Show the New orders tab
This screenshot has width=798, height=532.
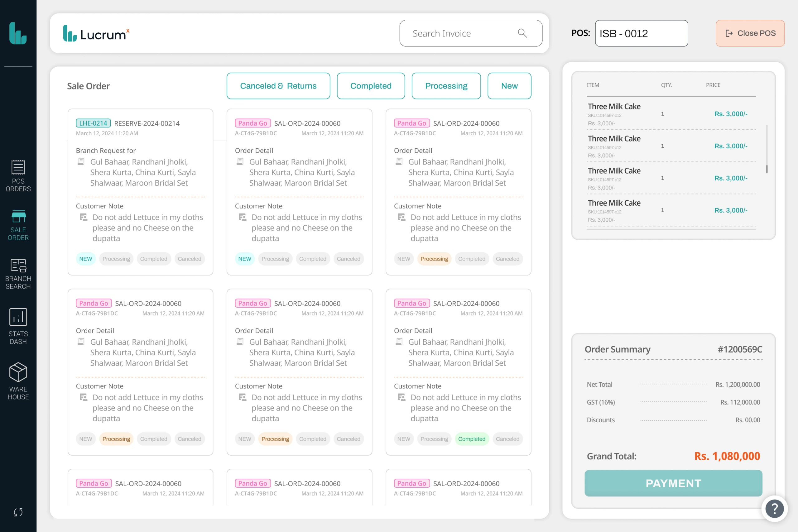tap(509, 86)
